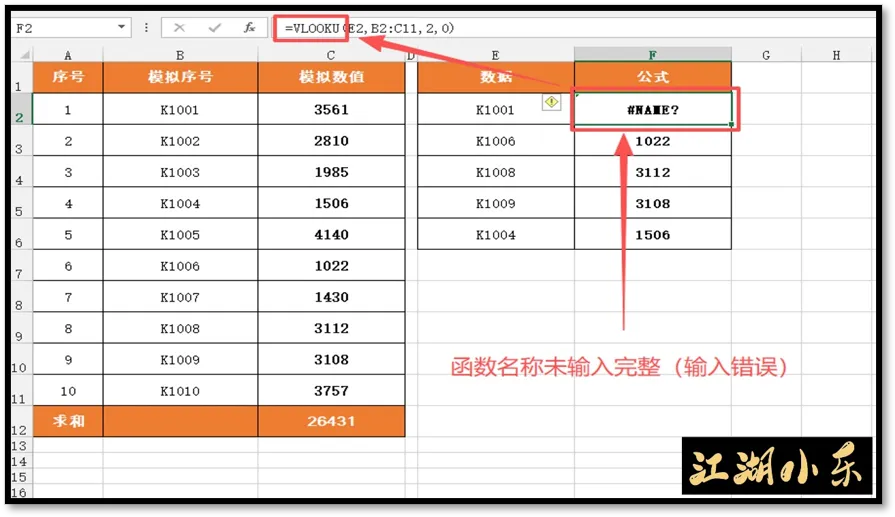Select cell 1506 in column C
The width and height of the screenshot is (895, 517).
pyautogui.click(x=331, y=203)
